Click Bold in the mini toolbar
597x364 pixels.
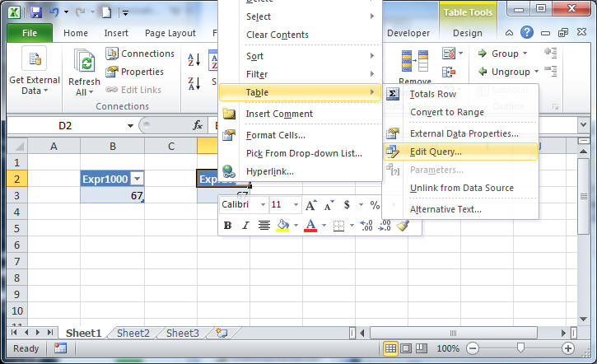[x=227, y=226]
